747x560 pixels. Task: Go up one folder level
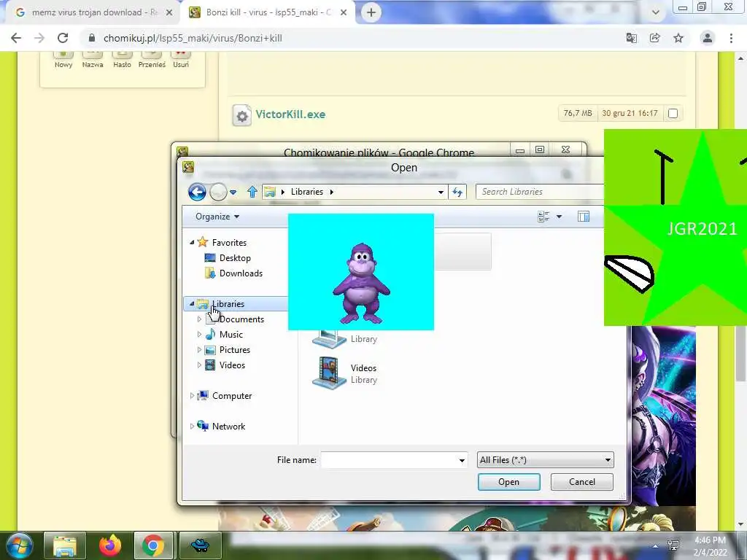[x=252, y=192]
